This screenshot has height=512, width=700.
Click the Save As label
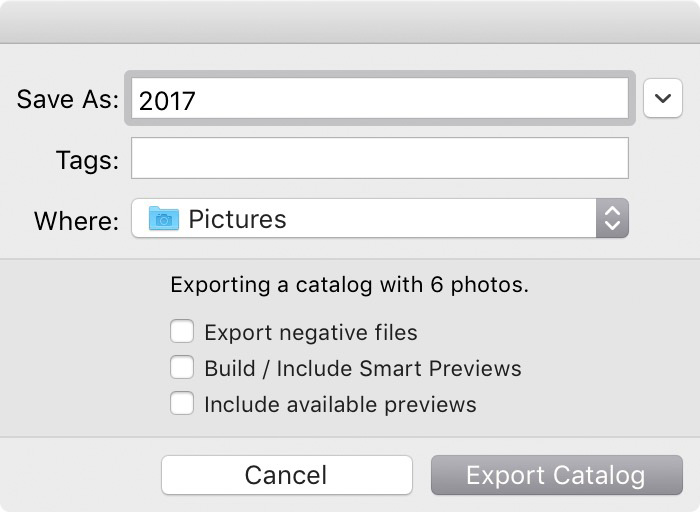[x=68, y=99]
